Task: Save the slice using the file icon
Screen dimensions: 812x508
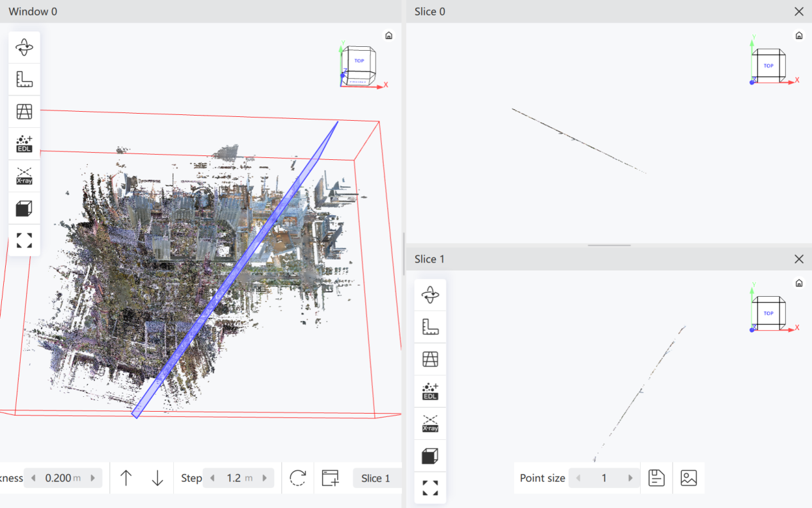Action: click(656, 478)
